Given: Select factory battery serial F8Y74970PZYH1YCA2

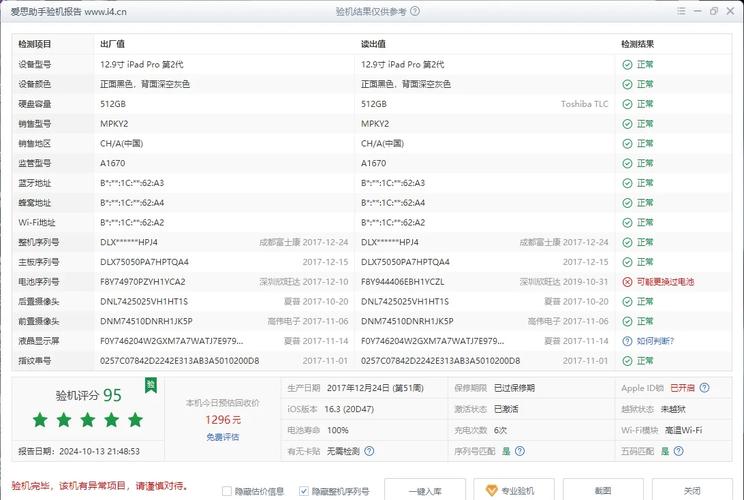Looking at the screenshot, I should [x=143, y=282].
